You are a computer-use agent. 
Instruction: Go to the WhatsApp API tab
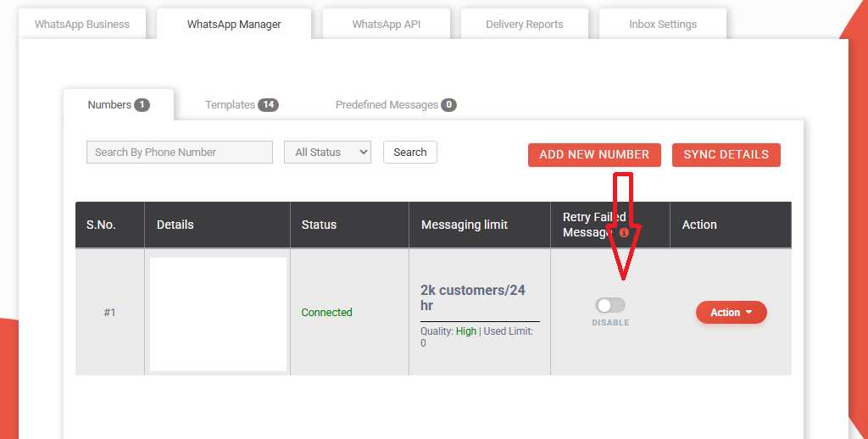pos(386,25)
